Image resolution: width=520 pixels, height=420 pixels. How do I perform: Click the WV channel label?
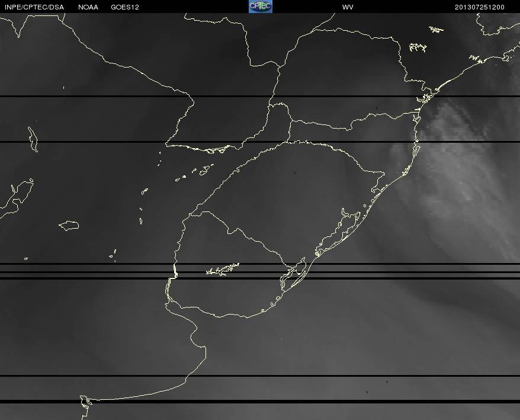coord(348,7)
